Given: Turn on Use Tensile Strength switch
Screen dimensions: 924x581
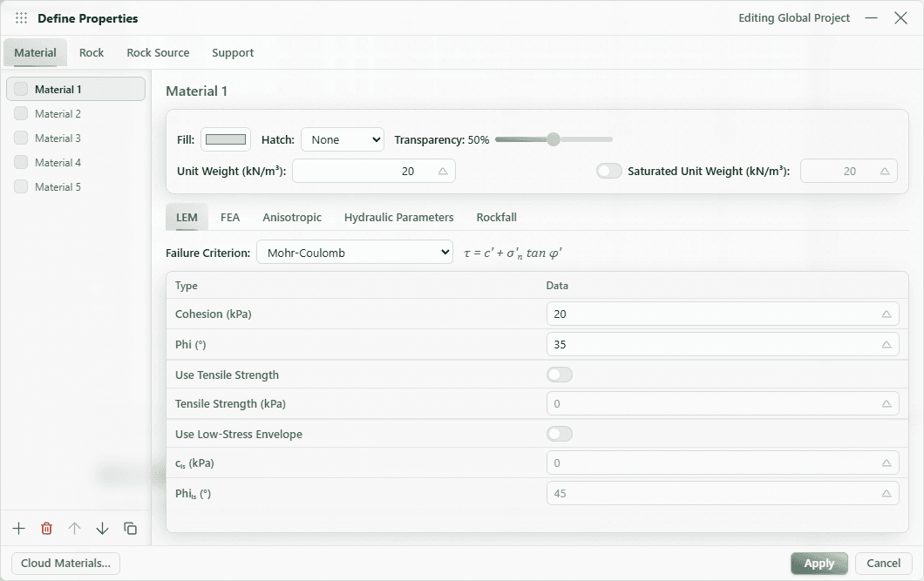Looking at the screenshot, I should [560, 375].
